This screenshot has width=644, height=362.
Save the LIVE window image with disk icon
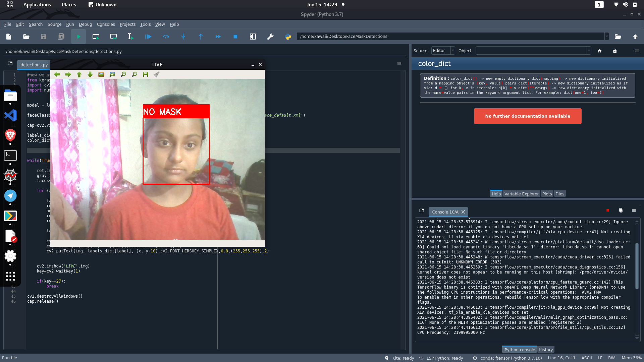tap(145, 74)
